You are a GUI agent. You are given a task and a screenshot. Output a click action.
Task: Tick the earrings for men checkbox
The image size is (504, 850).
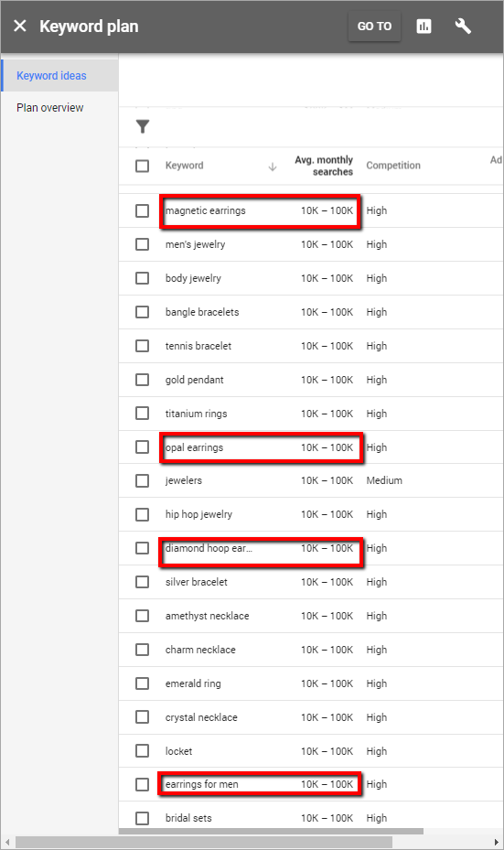click(142, 784)
